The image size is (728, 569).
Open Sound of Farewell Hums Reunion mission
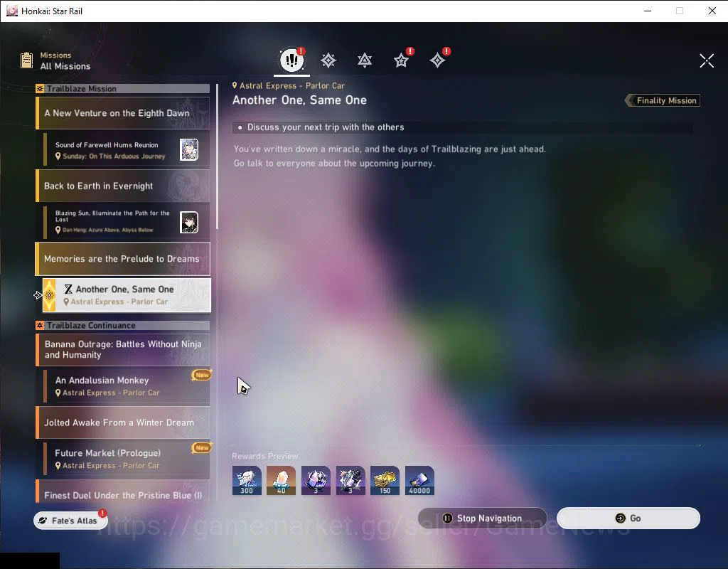(x=127, y=150)
